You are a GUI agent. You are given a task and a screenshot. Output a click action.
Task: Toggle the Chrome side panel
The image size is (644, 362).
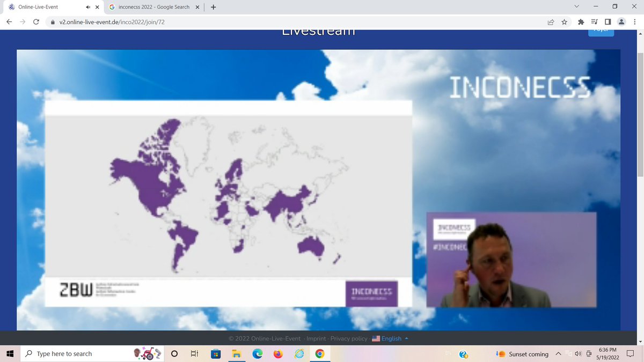pos(608,22)
